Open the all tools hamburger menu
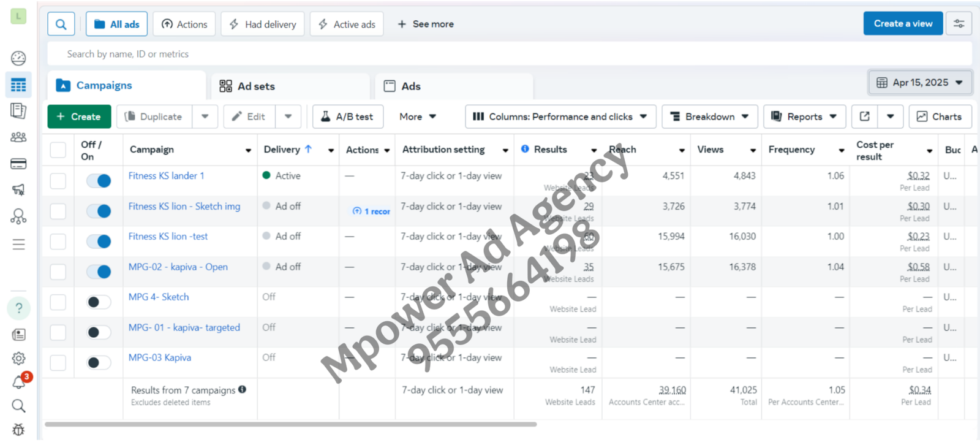This screenshot has width=980, height=442. point(18,245)
